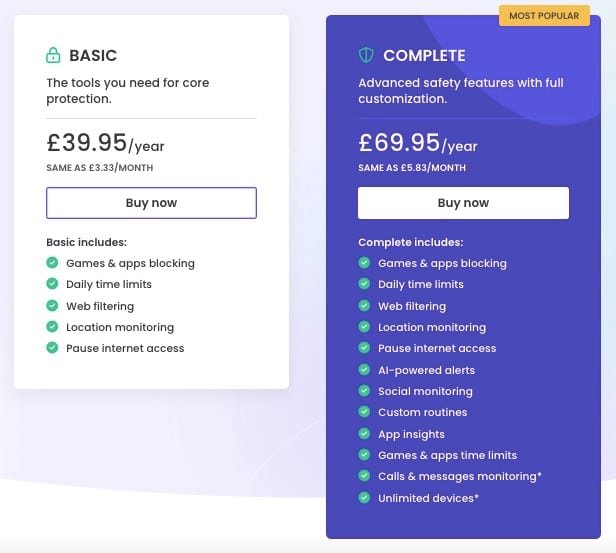Click checkmark beside AI-powered alerts

coord(364,370)
